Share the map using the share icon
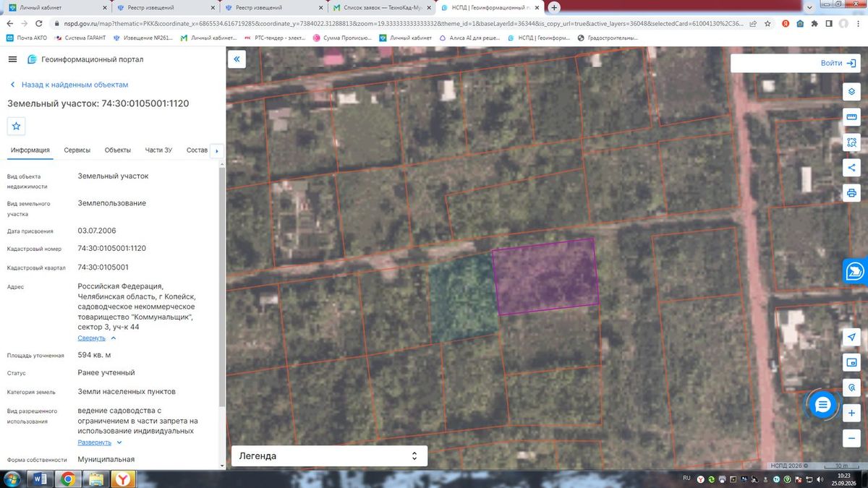Viewport: 868px width, 488px height. 851,168
